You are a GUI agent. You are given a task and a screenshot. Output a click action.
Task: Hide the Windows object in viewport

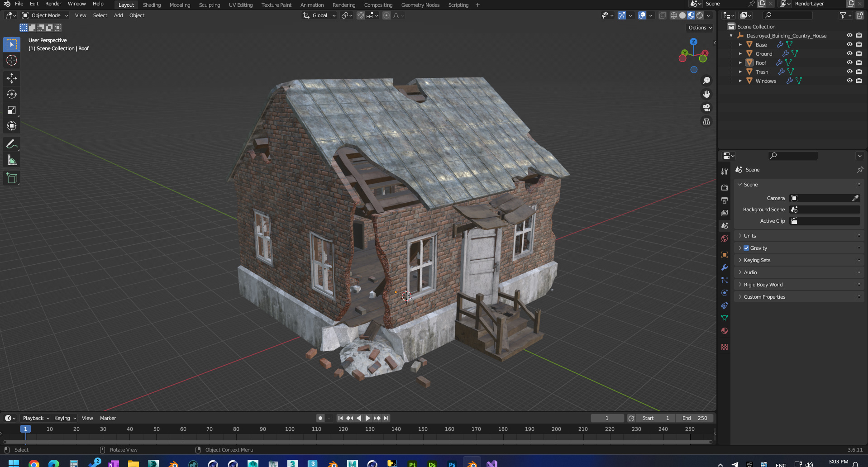click(849, 81)
